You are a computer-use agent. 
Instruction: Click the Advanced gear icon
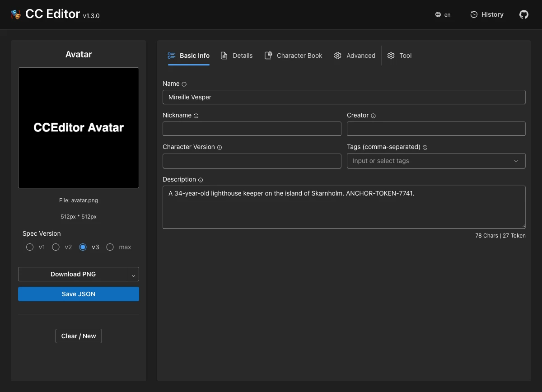337,56
